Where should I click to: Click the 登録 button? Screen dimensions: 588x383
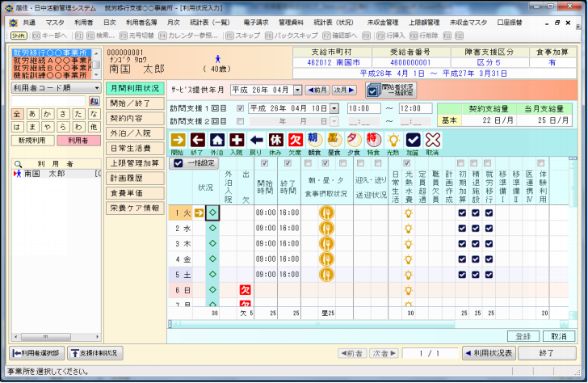pyautogui.click(x=523, y=336)
